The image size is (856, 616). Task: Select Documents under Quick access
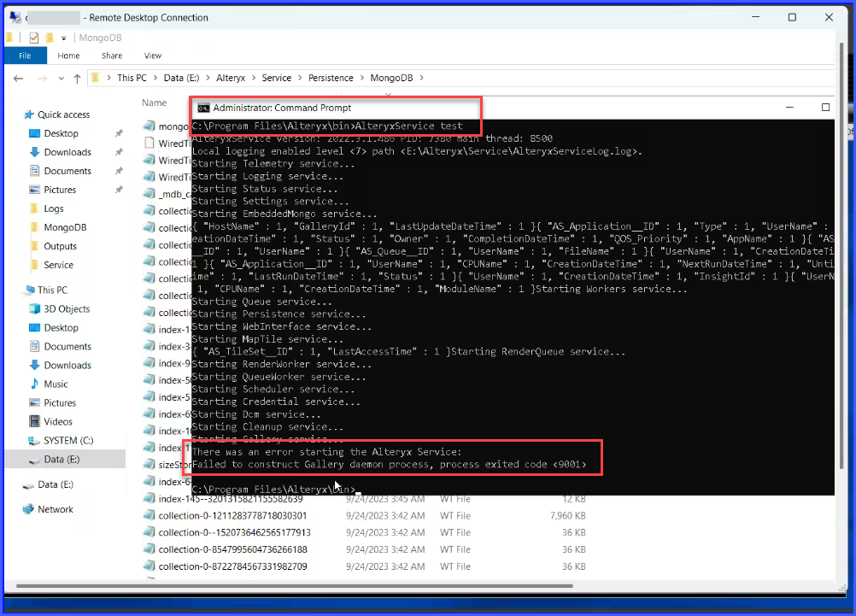[x=67, y=171]
